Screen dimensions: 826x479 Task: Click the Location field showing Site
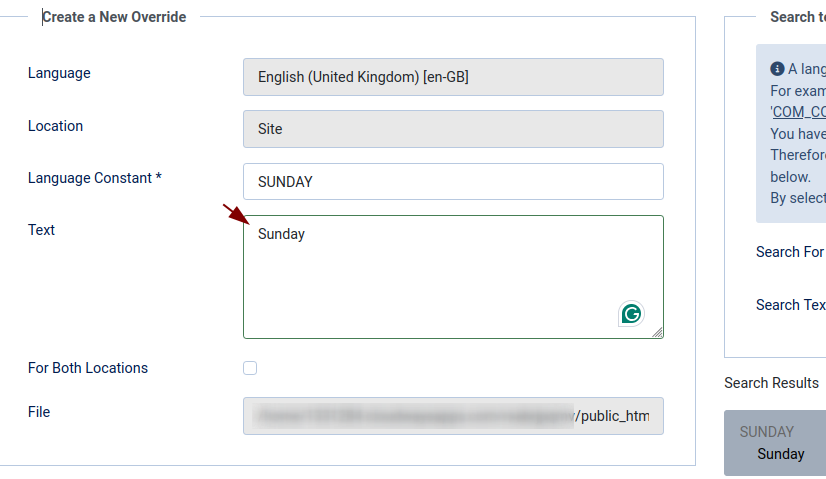coord(453,129)
